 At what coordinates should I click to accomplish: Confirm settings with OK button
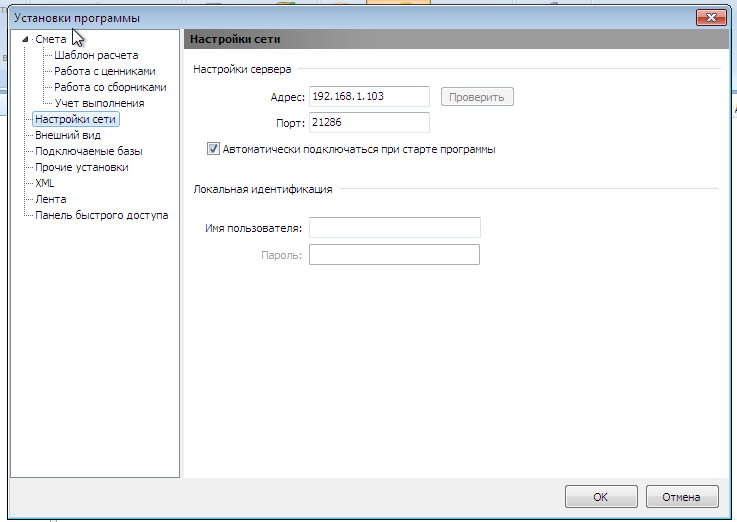(600, 496)
